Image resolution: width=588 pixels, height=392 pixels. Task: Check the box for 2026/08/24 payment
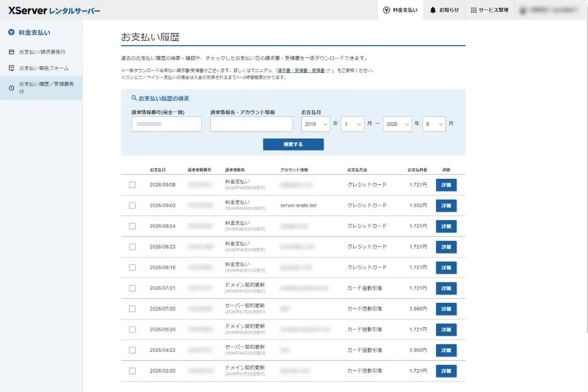[x=132, y=226]
